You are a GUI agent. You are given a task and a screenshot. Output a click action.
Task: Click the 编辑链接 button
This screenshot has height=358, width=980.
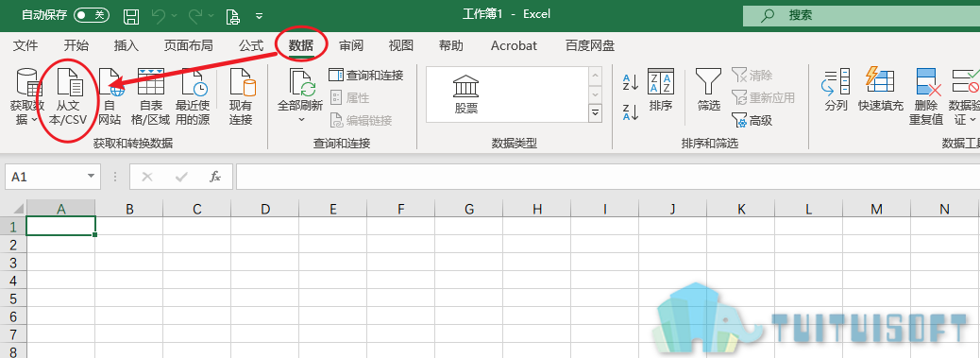pyautogui.click(x=361, y=120)
